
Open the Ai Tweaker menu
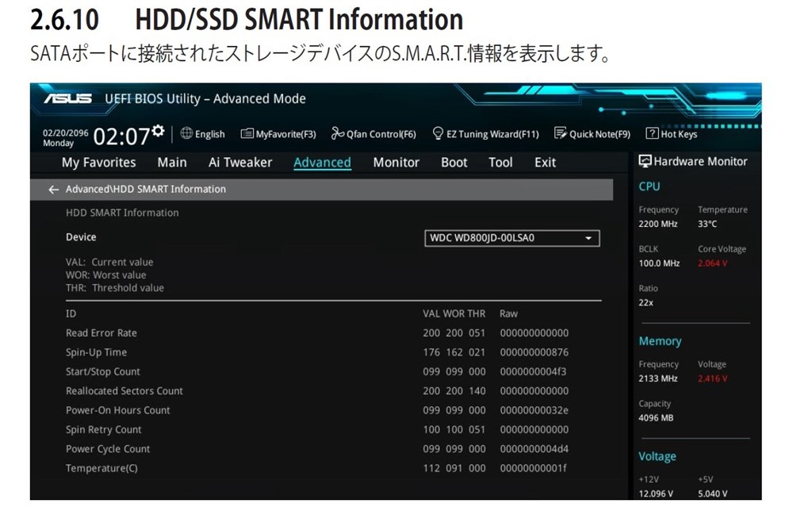240,162
